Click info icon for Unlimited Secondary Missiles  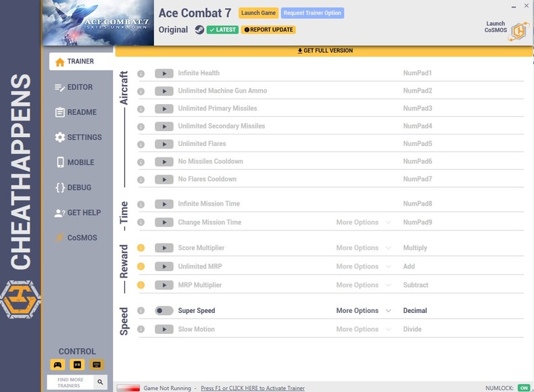click(x=141, y=126)
